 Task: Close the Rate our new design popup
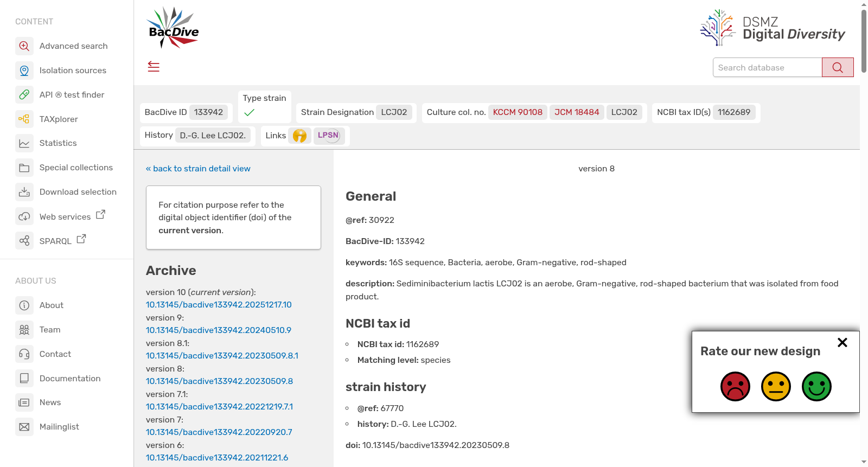843,342
